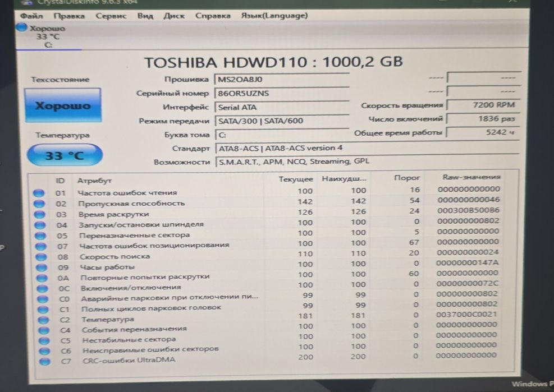Click the transfer mode field SATA/300 | SATA/600
Screen dimensions: 554x392
tap(282, 121)
